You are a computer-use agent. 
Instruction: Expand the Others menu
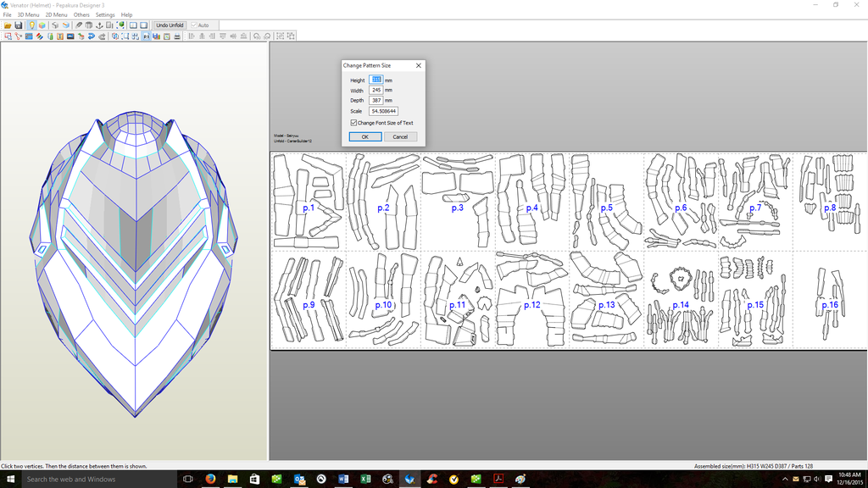pos(81,15)
